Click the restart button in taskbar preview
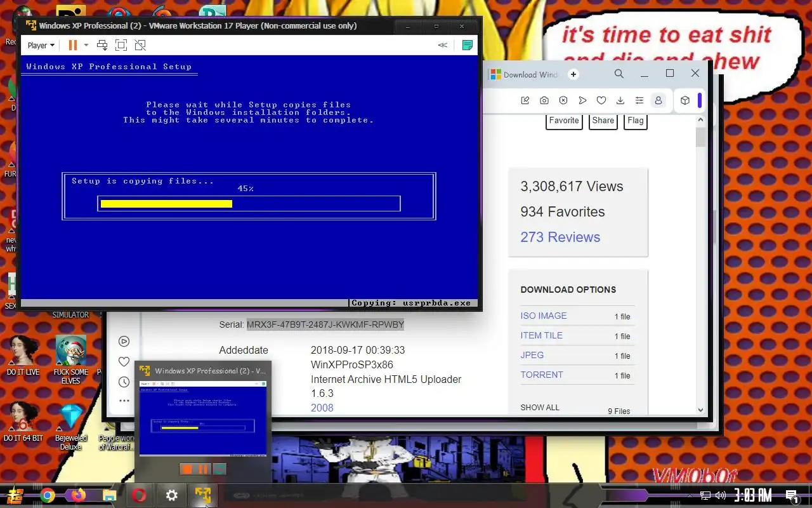The width and height of the screenshot is (812, 508). click(219, 469)
